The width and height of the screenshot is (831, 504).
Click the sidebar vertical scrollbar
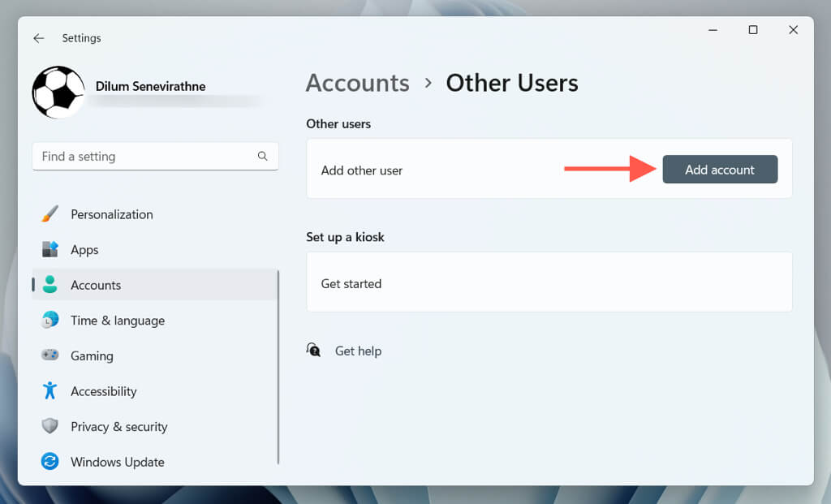(278, 365)
